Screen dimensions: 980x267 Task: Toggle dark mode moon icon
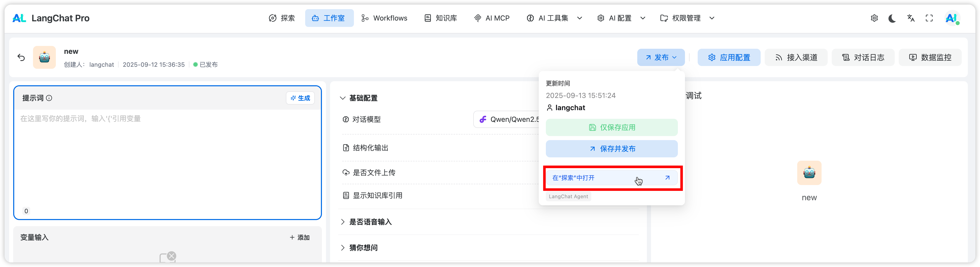(892, 18)
